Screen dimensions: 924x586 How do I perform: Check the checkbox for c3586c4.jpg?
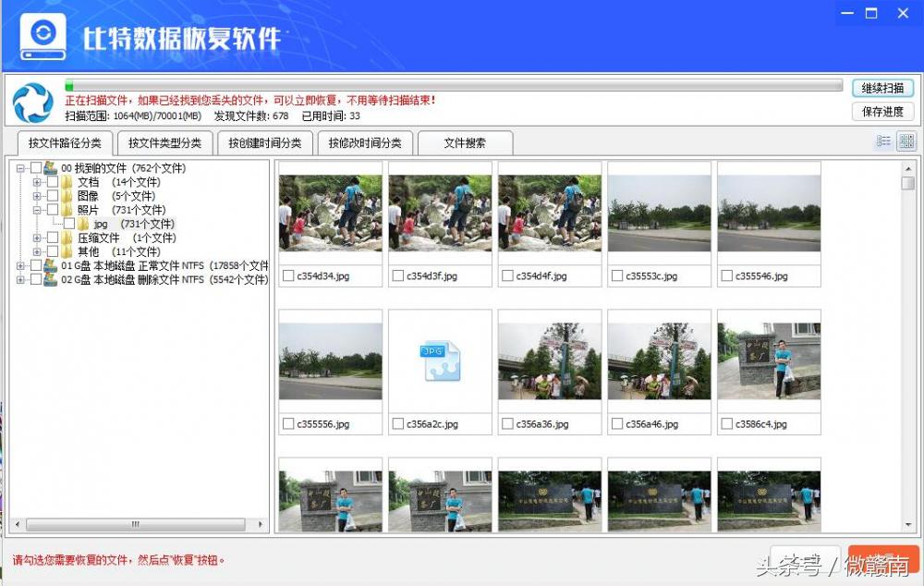click(725, 424)
